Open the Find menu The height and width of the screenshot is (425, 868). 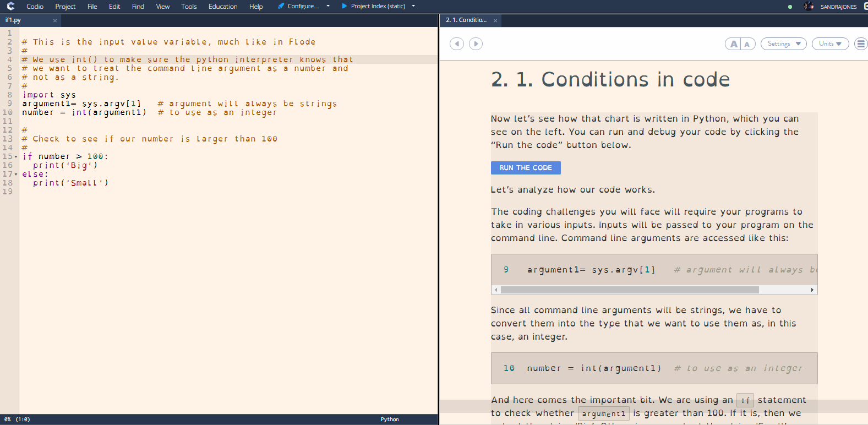(x=138, y=7)
